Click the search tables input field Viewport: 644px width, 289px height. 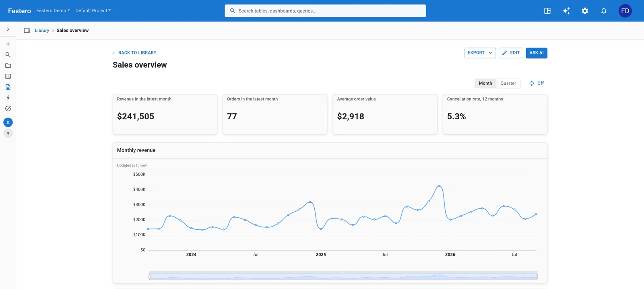click(x=325, y=11)
